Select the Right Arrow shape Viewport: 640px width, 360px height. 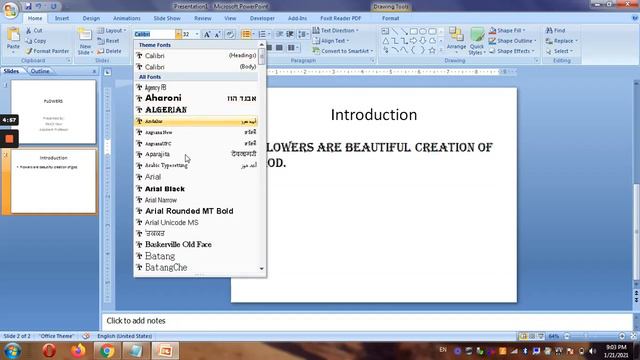pyautogui.click(x=413, y=40)
